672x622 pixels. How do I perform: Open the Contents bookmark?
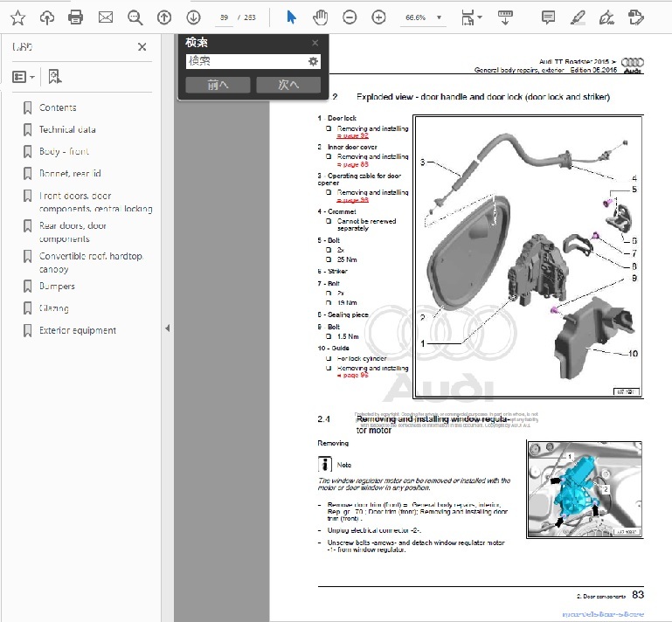[58, 107]
